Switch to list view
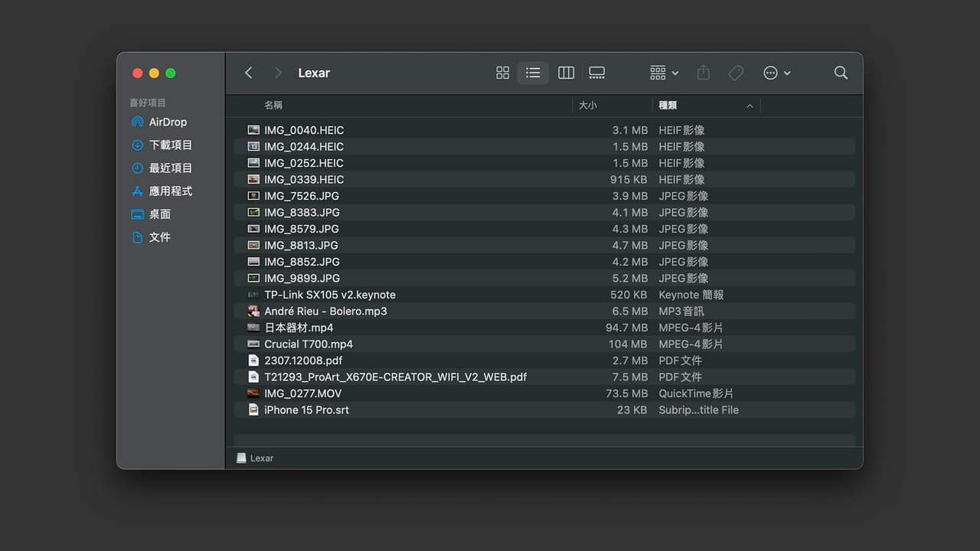Viewport: 980px width, 551px height. click(x=534, y=73)
